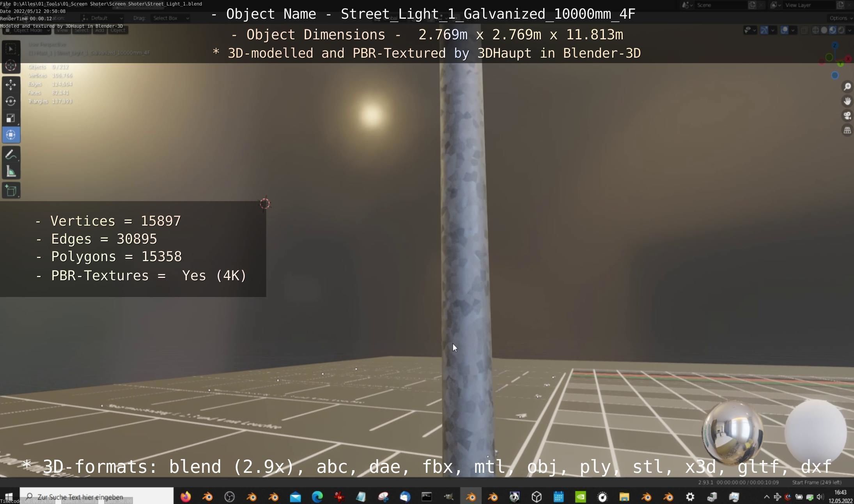Screen dimensions: 854x504
Task: Open Firefox from the taskbar
Action: coord(186,497)
